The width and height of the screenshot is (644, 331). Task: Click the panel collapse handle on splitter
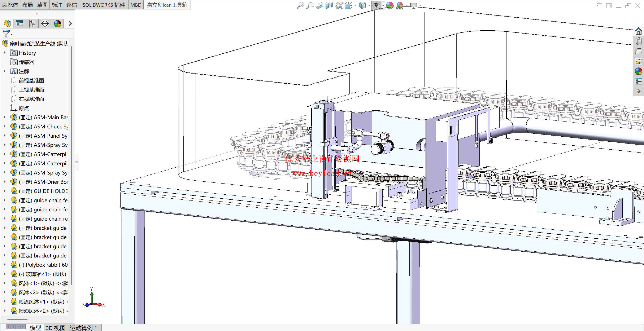(x=77, y=162)
